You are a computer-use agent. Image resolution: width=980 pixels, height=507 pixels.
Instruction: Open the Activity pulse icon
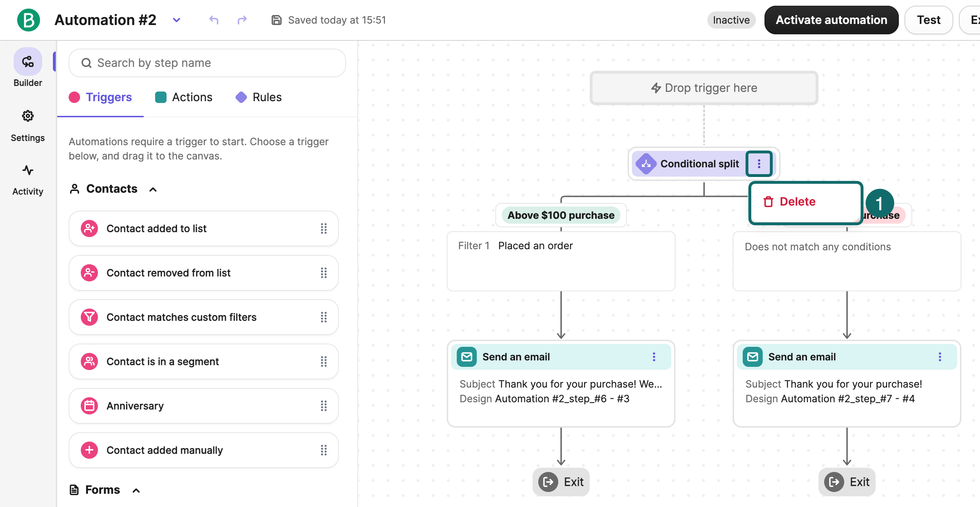coord(28,171)
